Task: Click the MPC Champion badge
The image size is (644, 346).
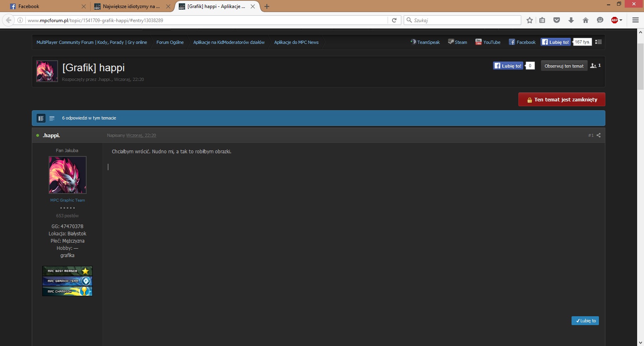Action: tap(67, 291)
